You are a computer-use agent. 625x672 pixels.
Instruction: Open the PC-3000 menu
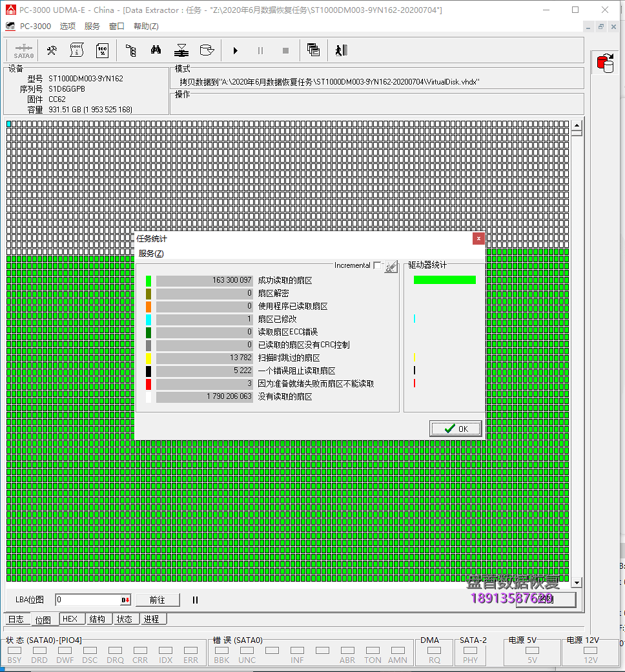click(x=35, y=26)
